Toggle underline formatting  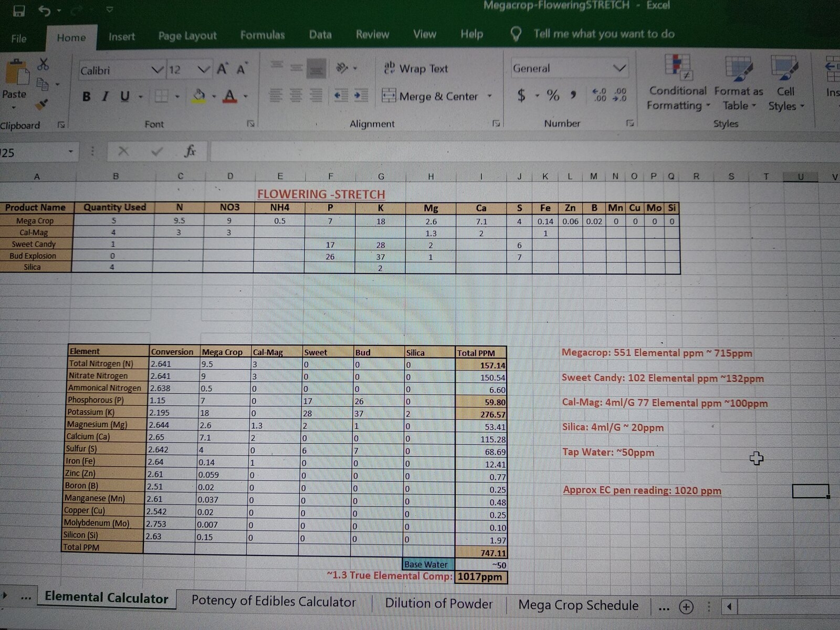[x=124, y=97]
